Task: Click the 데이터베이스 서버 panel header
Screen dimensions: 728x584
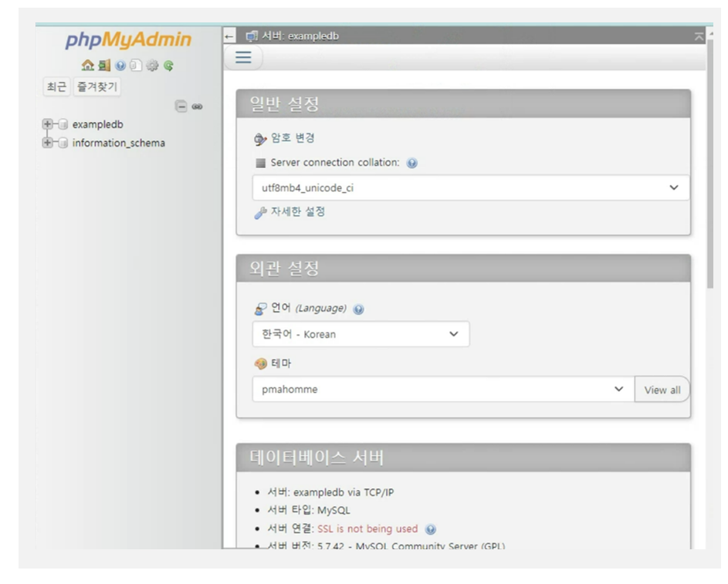Action: (463, 457)
